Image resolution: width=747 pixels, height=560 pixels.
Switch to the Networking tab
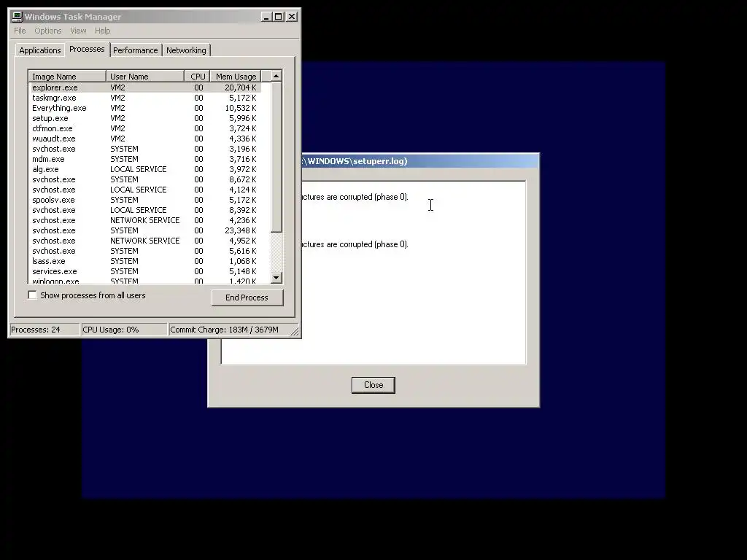pos(186,50)
